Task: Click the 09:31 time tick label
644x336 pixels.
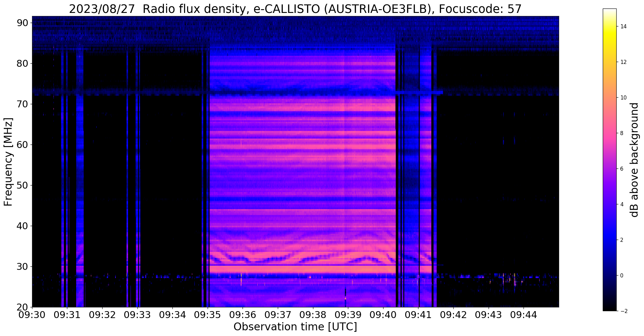Action: tap(67, 315)
